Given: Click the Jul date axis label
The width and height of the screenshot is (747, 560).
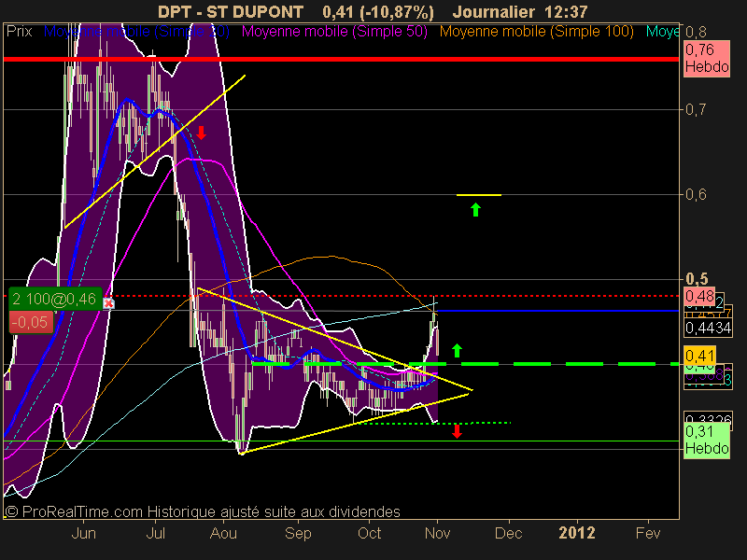Looking at the screenshot, I should coord(156,533).
